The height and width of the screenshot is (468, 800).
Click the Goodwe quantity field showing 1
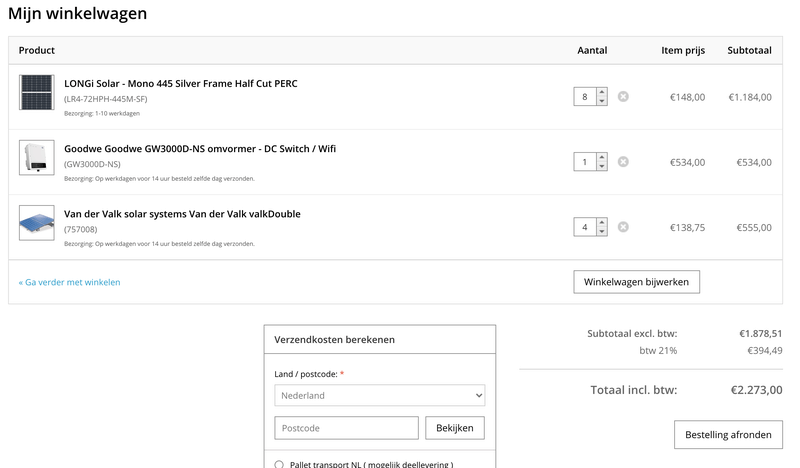click(585, 162)
